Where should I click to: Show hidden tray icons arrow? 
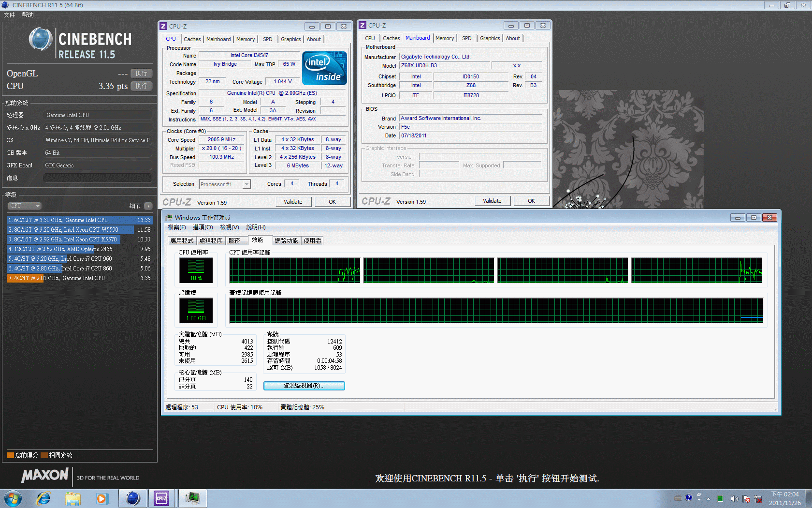pos(708,499)
